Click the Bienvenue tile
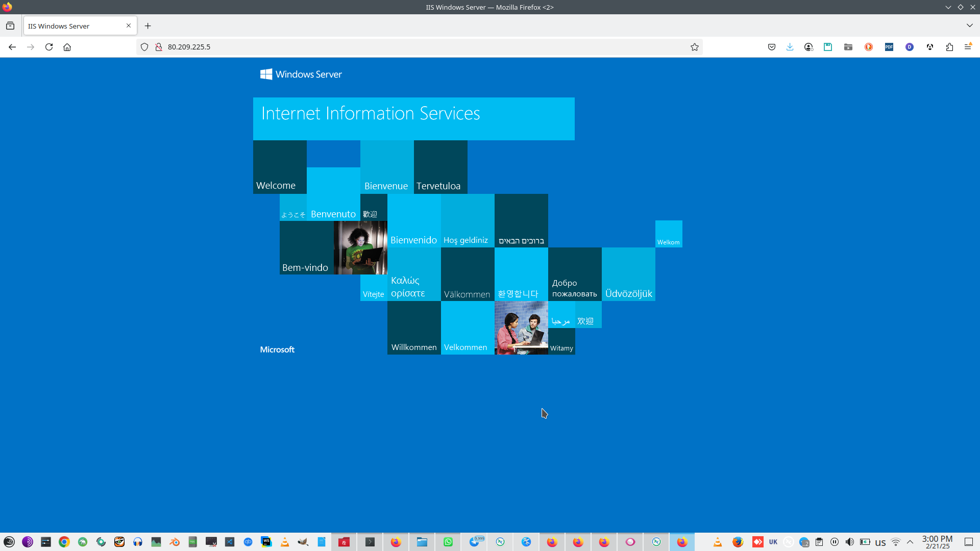This screenshot has height=551, width=980. click(386, 167)
